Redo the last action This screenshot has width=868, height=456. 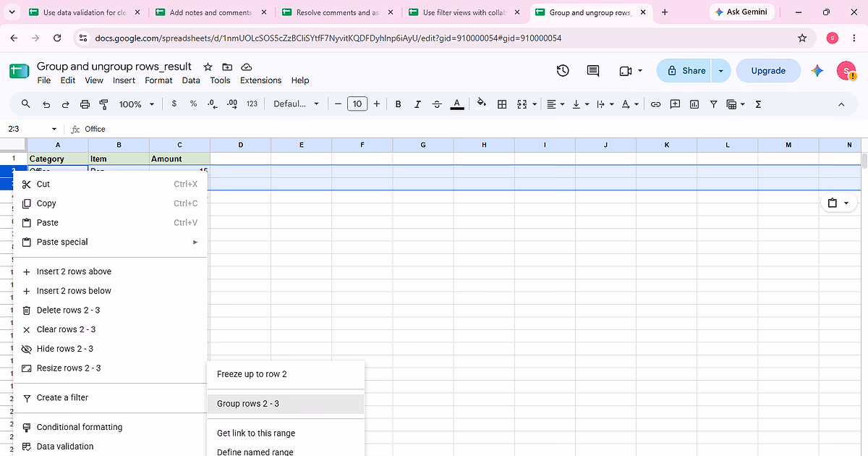click(66, 104)
